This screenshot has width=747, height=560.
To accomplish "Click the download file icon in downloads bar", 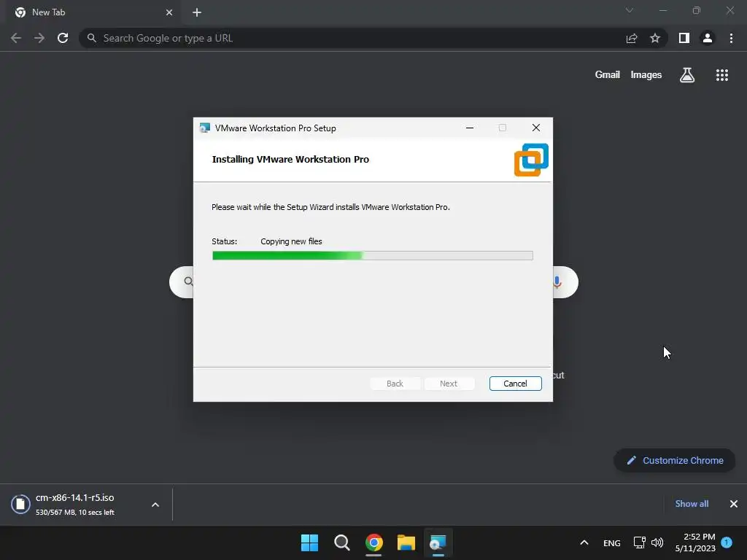I will click(x=20, y=505).
